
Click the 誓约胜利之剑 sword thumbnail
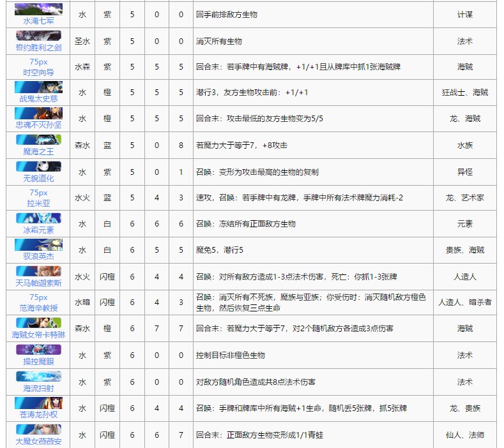[38, 36]
